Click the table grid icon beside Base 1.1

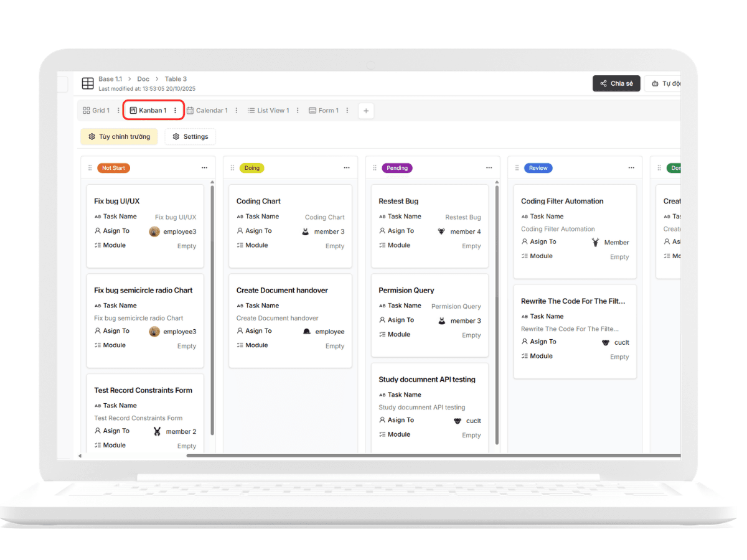point(88,83)
